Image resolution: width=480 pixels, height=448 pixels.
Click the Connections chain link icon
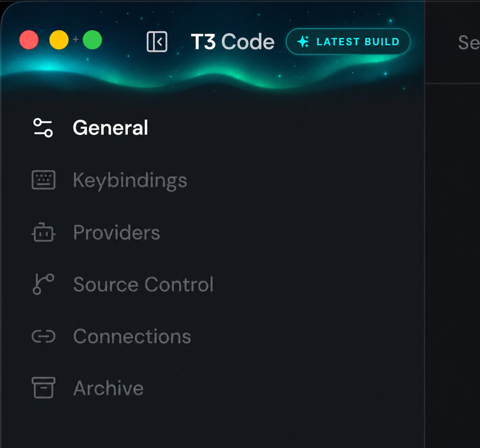pos(43,336)
